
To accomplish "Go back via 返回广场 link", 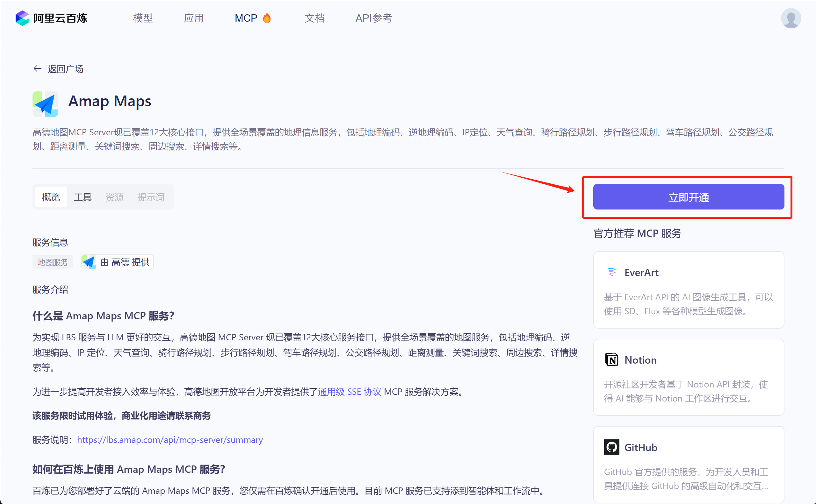I will (x=65, y=69).
